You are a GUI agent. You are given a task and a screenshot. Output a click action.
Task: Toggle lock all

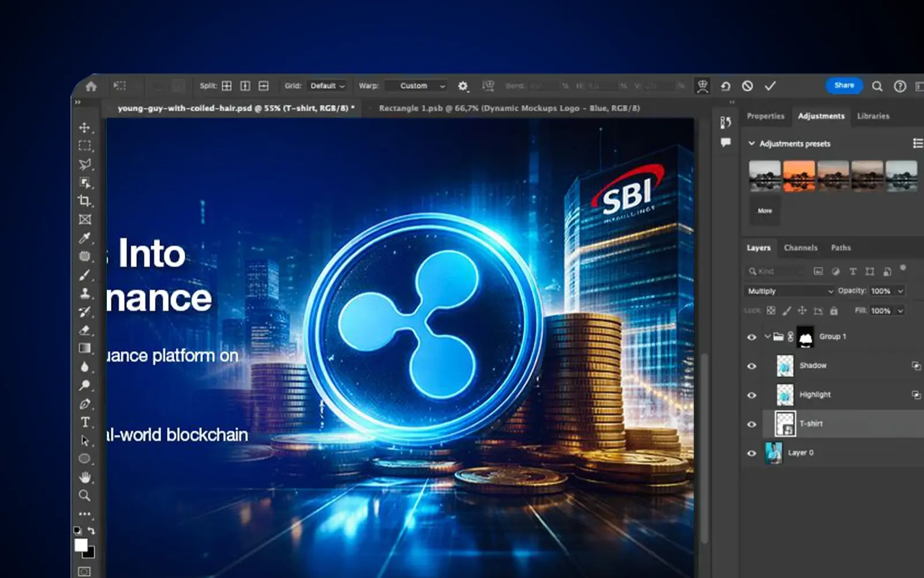tap(833, 310)
